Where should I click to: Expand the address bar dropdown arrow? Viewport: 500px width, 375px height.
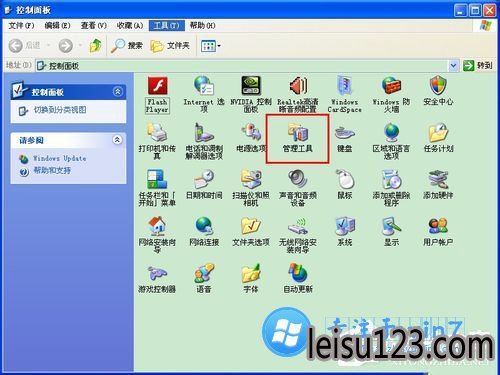(x=453, y=66)
